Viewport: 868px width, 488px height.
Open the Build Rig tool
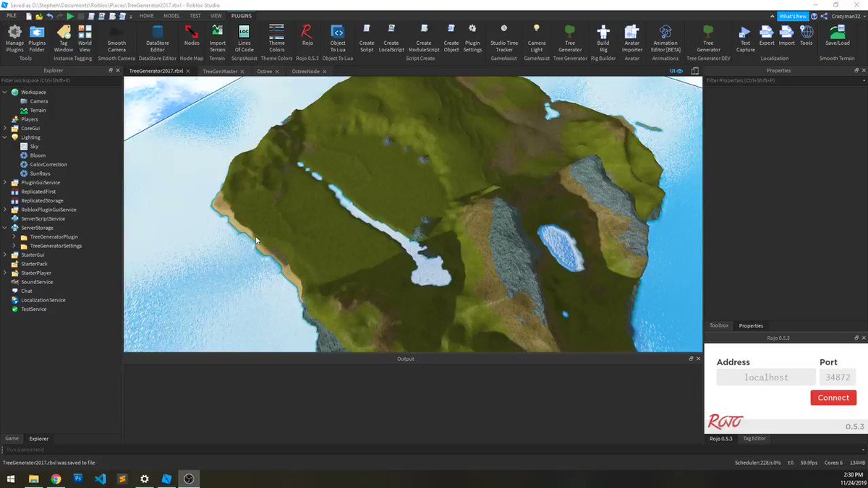[x=603, y=38]
